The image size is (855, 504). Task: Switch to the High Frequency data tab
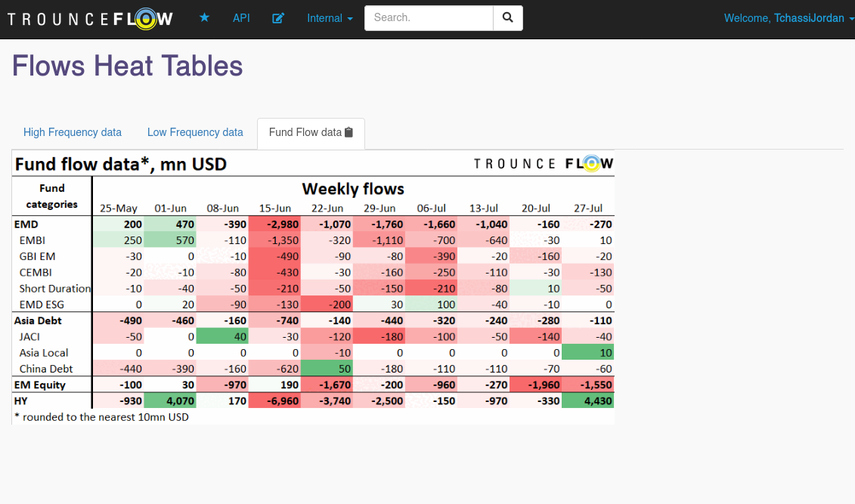73,132
